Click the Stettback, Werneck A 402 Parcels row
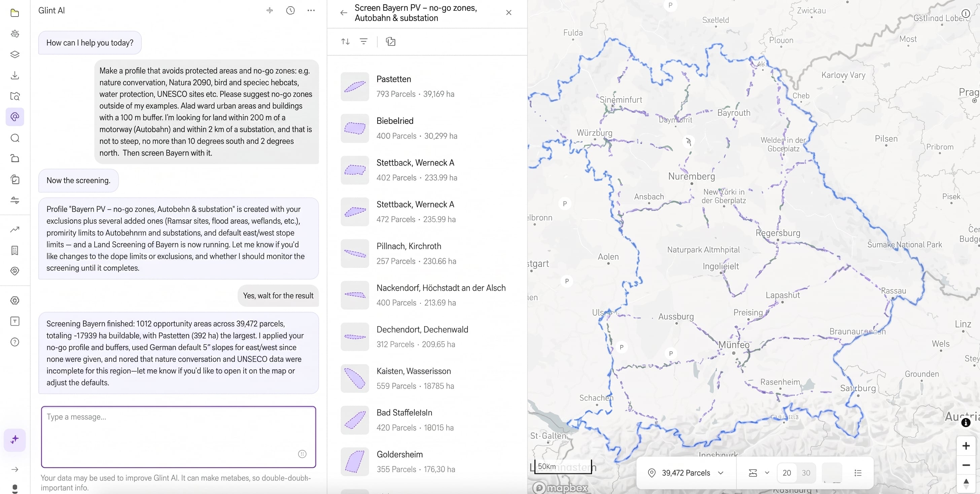Image resolution: width=980 pixels, height=494 pixels. 427,170
